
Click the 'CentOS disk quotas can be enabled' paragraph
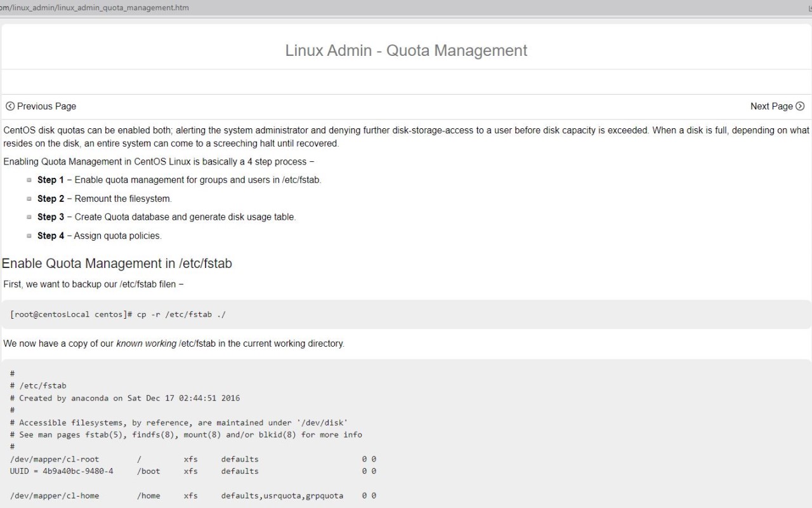coord(406,137)
